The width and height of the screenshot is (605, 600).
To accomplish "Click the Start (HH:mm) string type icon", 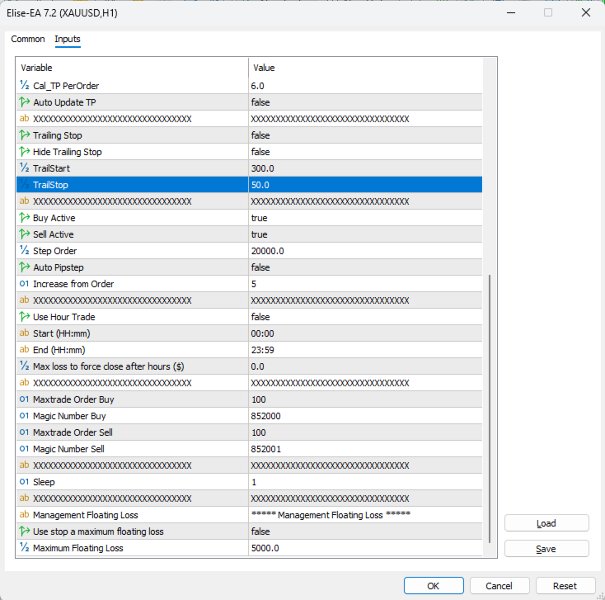I will pyautogui.click(x=25, y=333).
